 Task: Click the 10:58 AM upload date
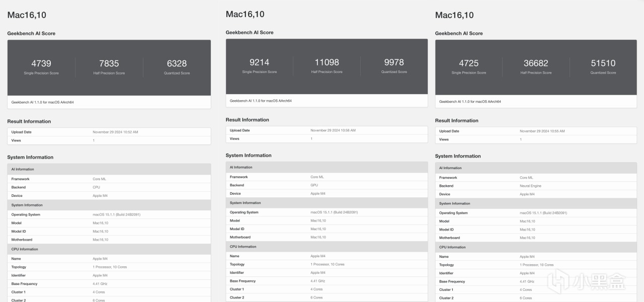click(x=333, y=130)
